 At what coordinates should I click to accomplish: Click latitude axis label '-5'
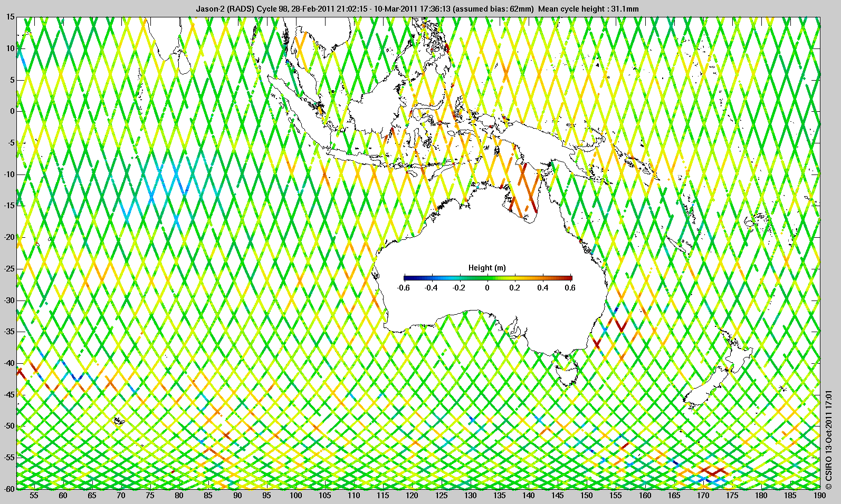[11, 143]
